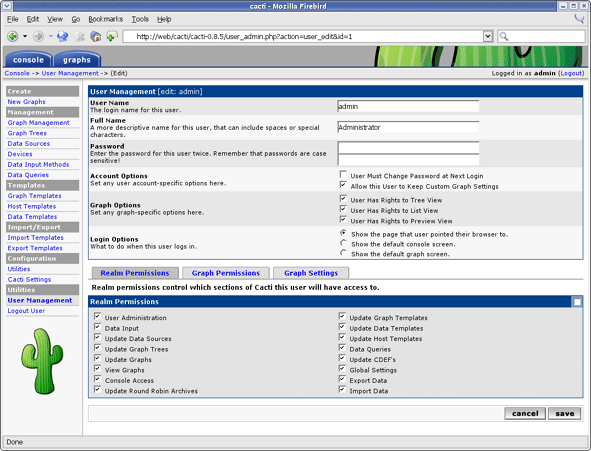Click the User Name input field

pos(408,106)
